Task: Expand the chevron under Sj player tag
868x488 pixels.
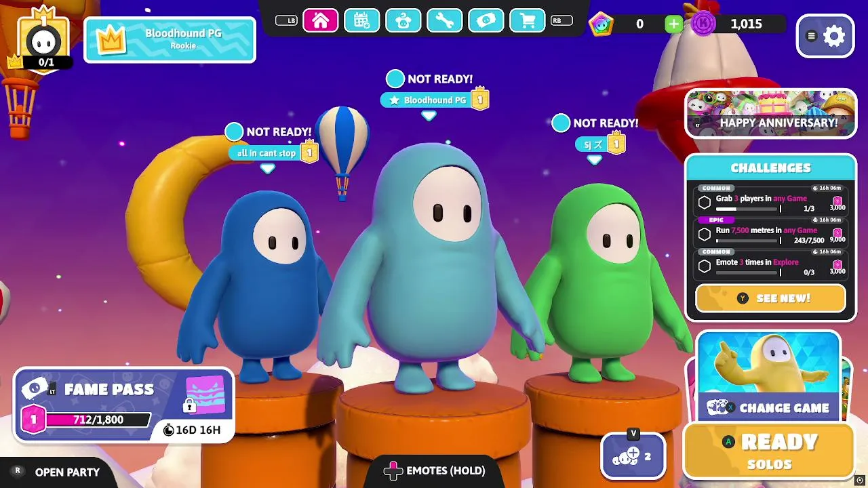Action: (594, 160)
